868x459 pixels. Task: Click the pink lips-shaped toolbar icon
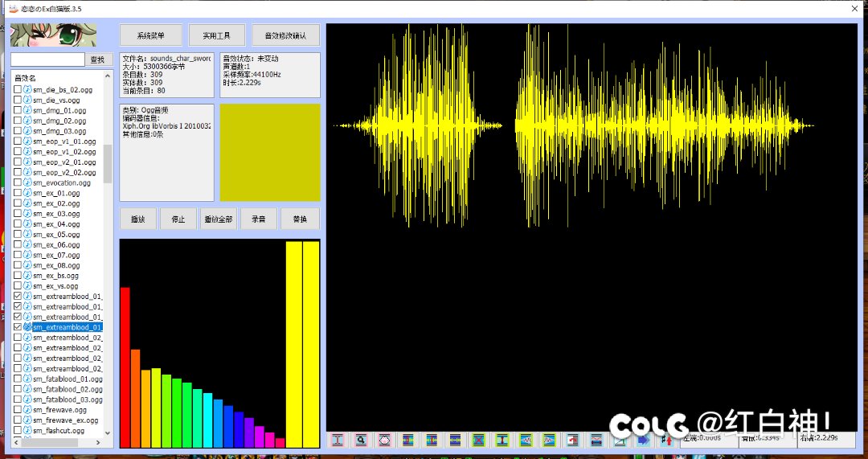pos(385,441)
